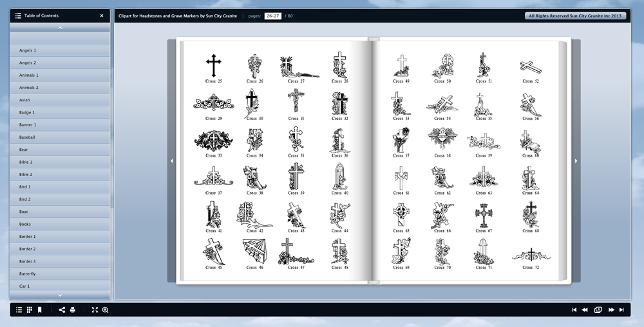Toggle fullscreen mode
The width and height of the screenshot is (644, 327).
(x=95, y=310)
